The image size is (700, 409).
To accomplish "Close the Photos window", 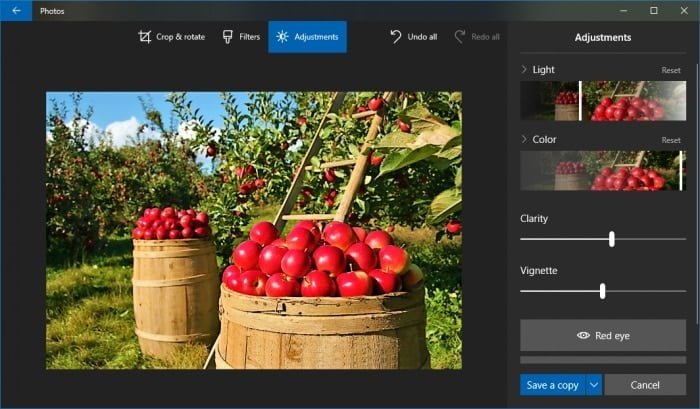I will 684,11.
